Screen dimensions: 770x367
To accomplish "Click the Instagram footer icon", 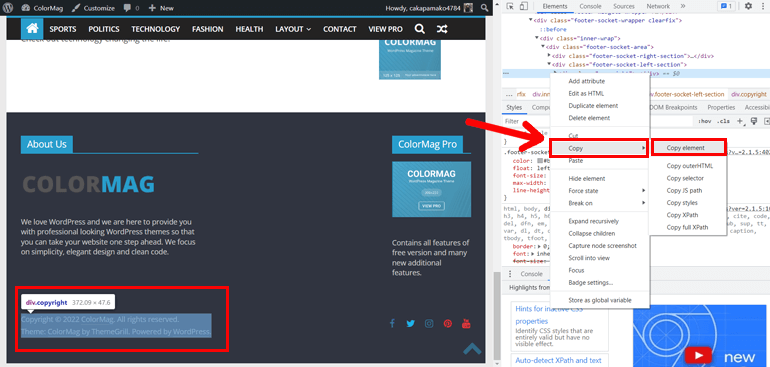I will pos(429,323).
